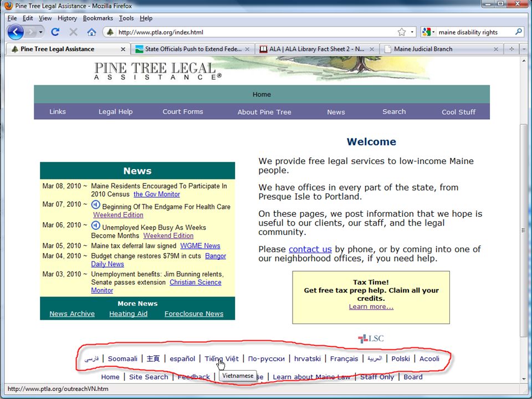Reload the page with the refresh icon
Screen dimensions: 532x399
pos(55,32)
